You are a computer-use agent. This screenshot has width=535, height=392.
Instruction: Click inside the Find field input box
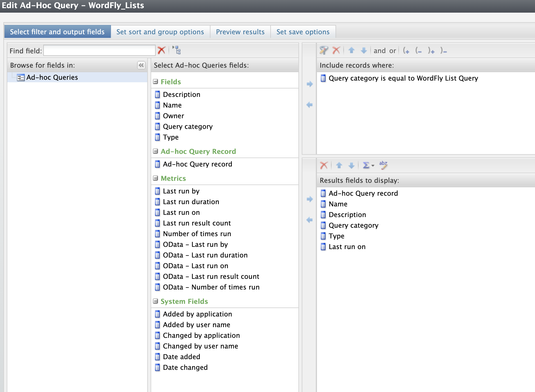click(x=99, y=51)
